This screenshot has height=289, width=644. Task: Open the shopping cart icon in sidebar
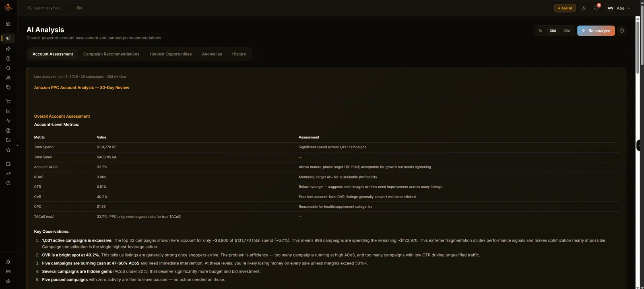(8, 101)
